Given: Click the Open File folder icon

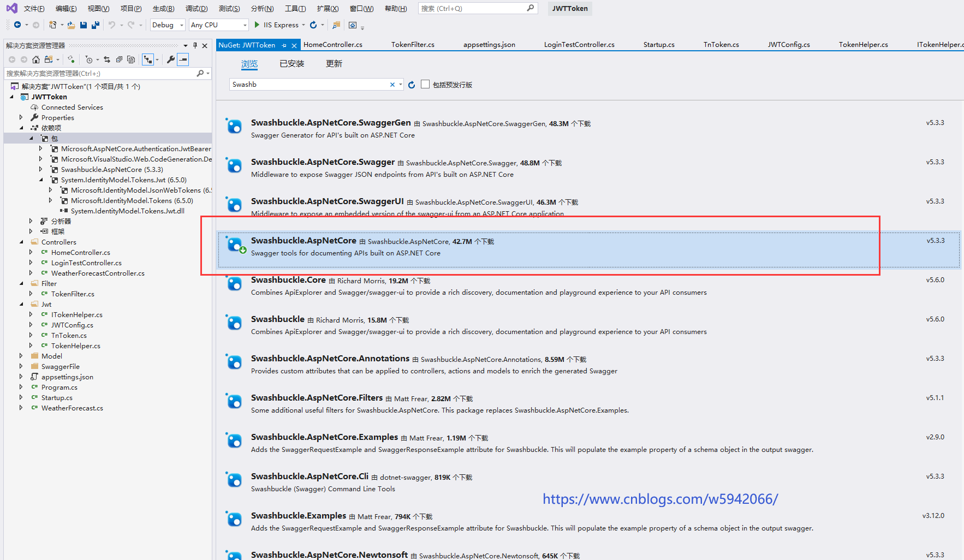Looking at the screenshot, I should [71, 25].
